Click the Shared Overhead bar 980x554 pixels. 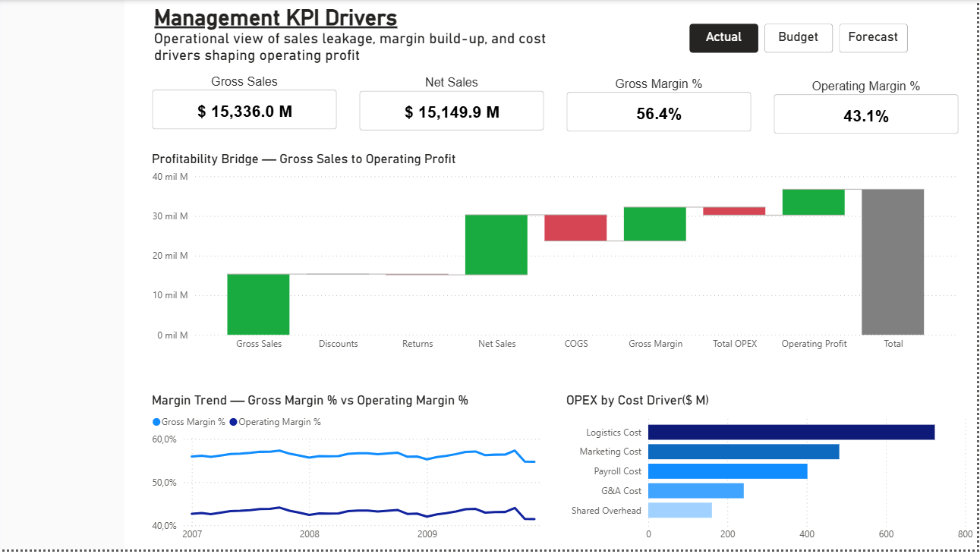tap(679, 511)
